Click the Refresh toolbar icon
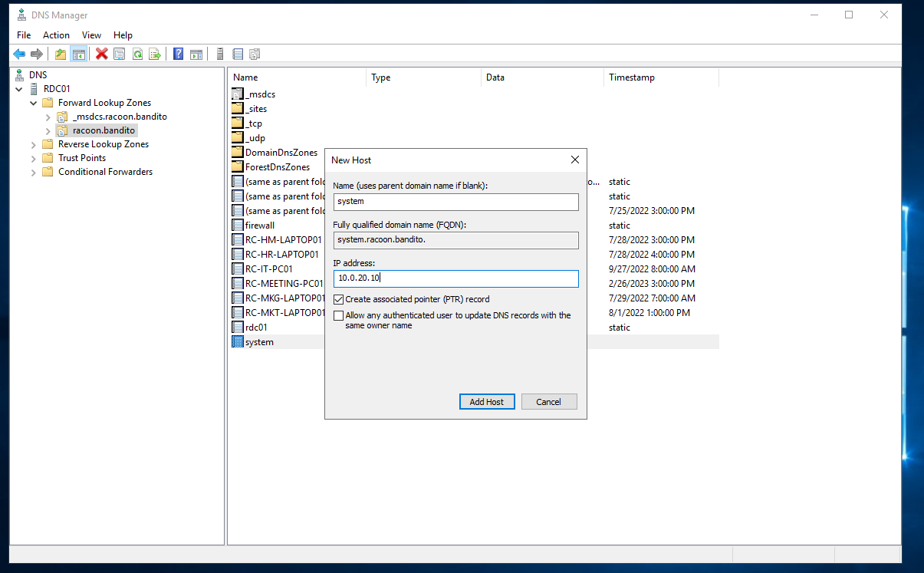 [x=137, y=54]
